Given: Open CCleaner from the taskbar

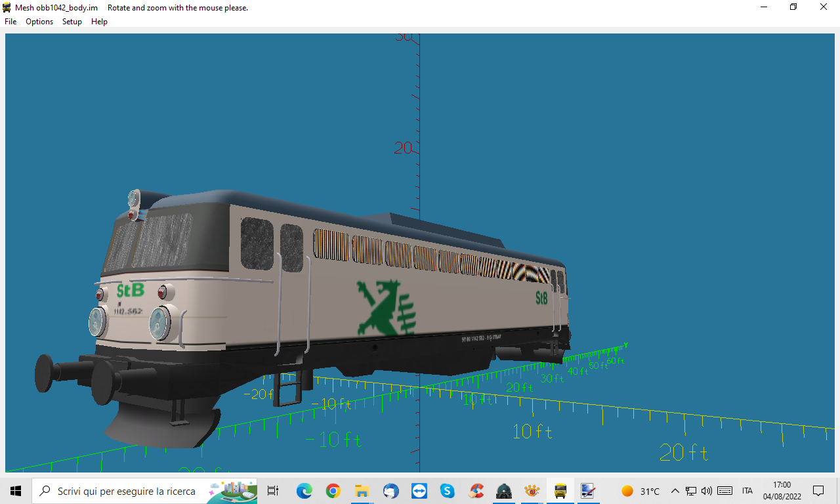Looking at the screenshot, I should [x=476, y=491].
